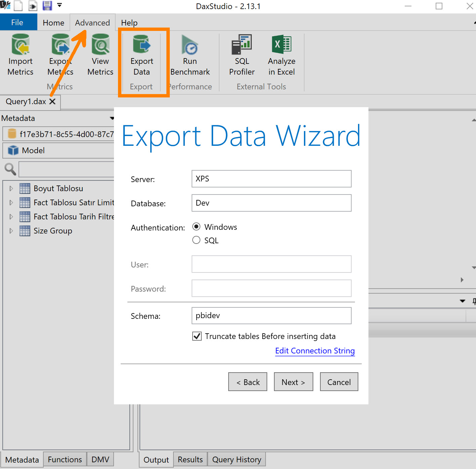Open the Query History tab
The height and width of the screenshot is (469, 476).
pyautogui.click(x=237, y=459)
